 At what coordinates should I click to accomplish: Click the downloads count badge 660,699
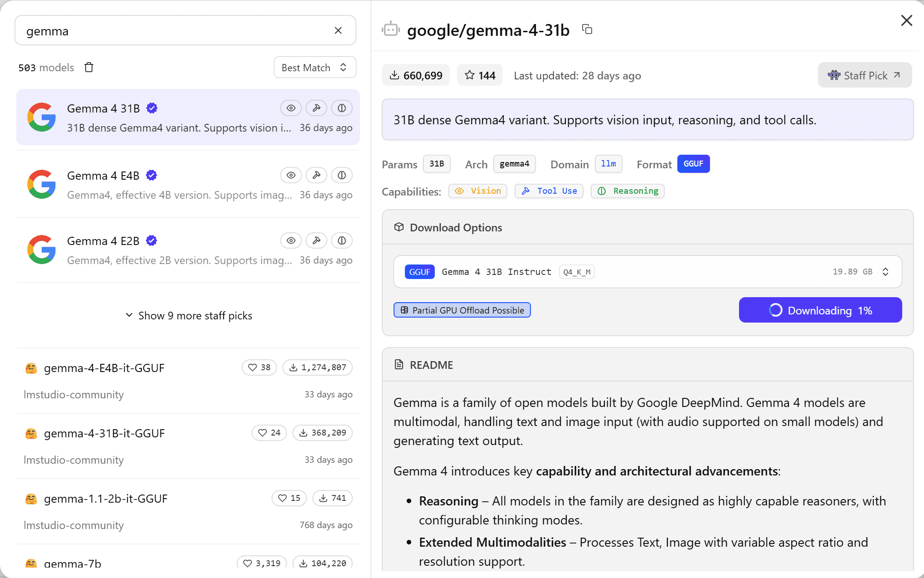(x=416, y=75)
